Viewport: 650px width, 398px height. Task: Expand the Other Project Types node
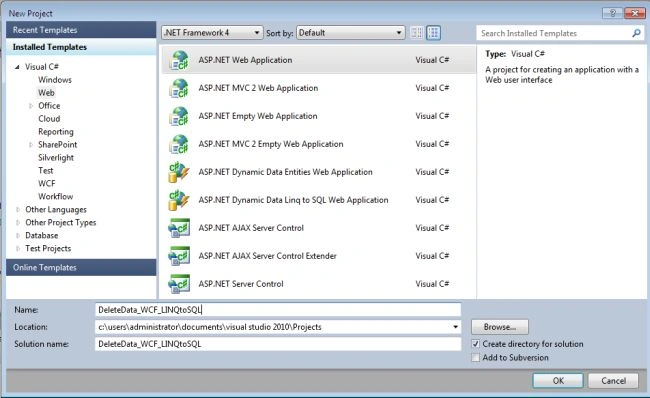tap(17, 223)
